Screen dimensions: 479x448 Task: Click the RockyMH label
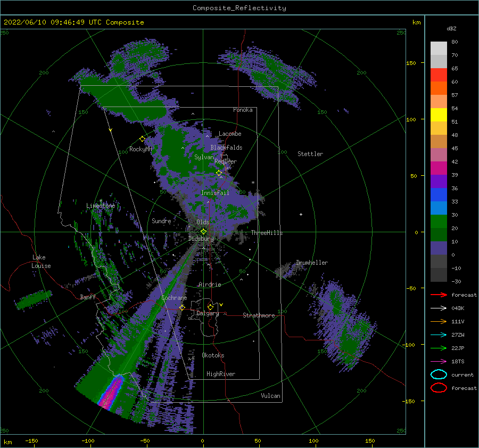141,149
